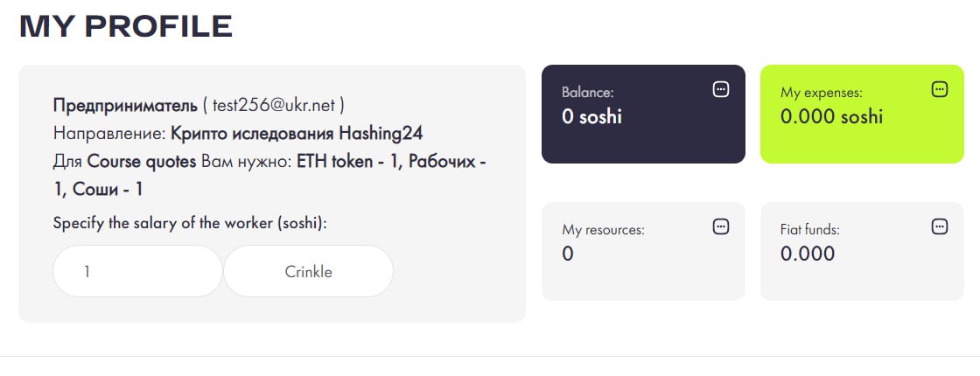Select the Предприниматель role label
980x376 pixels.
pos(125,106)
